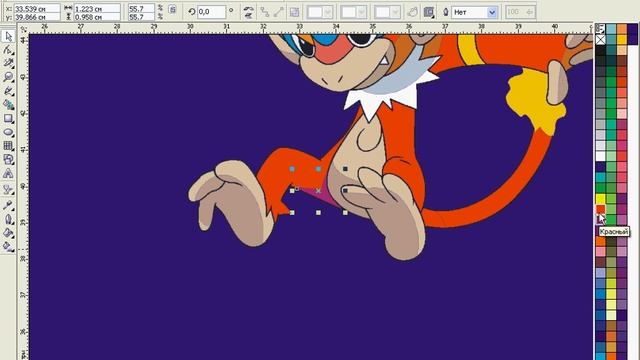
Task: Click the rotation angle field 0,0
Action: [211, 12]
